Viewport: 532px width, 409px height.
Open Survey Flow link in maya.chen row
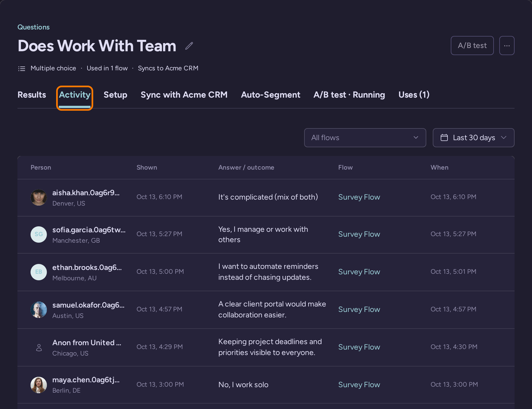pyautogui.click(x=359, y=385)
